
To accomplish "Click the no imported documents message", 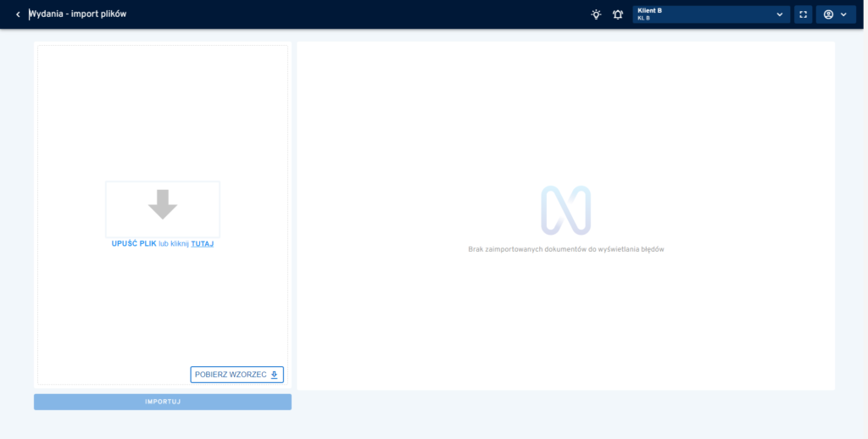I will [x=565, y=249].
